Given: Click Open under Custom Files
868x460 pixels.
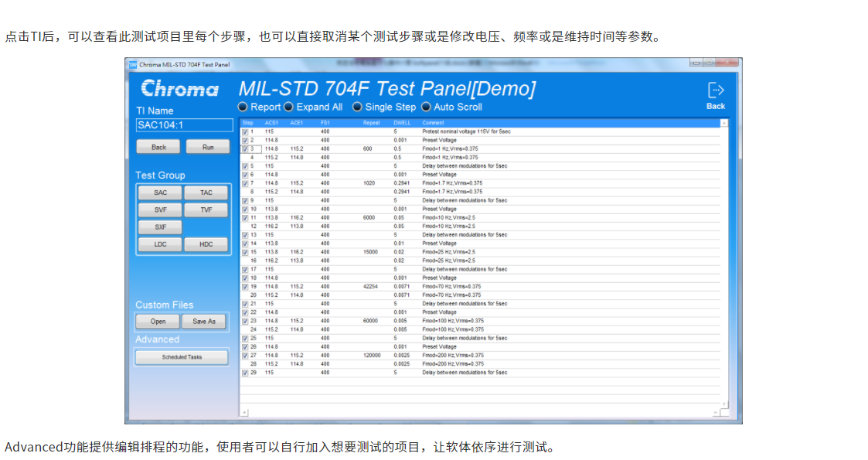Looking at the screenshot, I should tap(157, 322).
